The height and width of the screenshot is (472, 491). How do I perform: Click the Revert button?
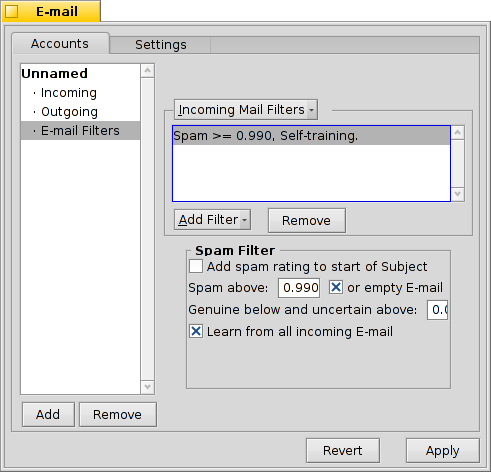tap(343, 451)
